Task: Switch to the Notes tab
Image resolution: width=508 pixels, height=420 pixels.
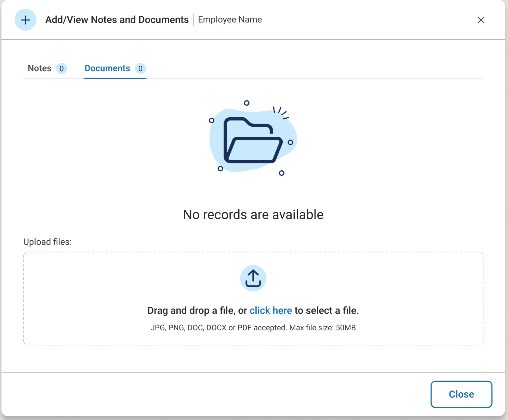Action: pyautogui.click(x=40, y=68)
